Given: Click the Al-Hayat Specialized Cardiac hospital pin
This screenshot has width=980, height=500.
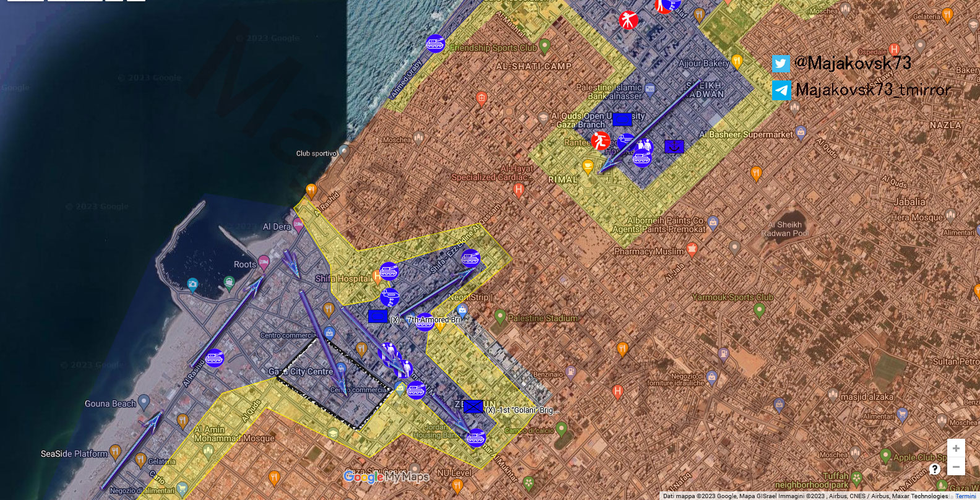Looking at the screenshot, I should [x=519, y=189].
